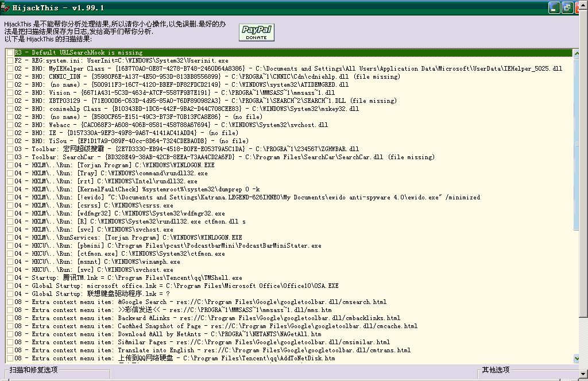The height and width of the screenshot is (381, 588).
Task: Check the HKLM Run [rzt] Intel rundll32 box
Action: (10, 181)
